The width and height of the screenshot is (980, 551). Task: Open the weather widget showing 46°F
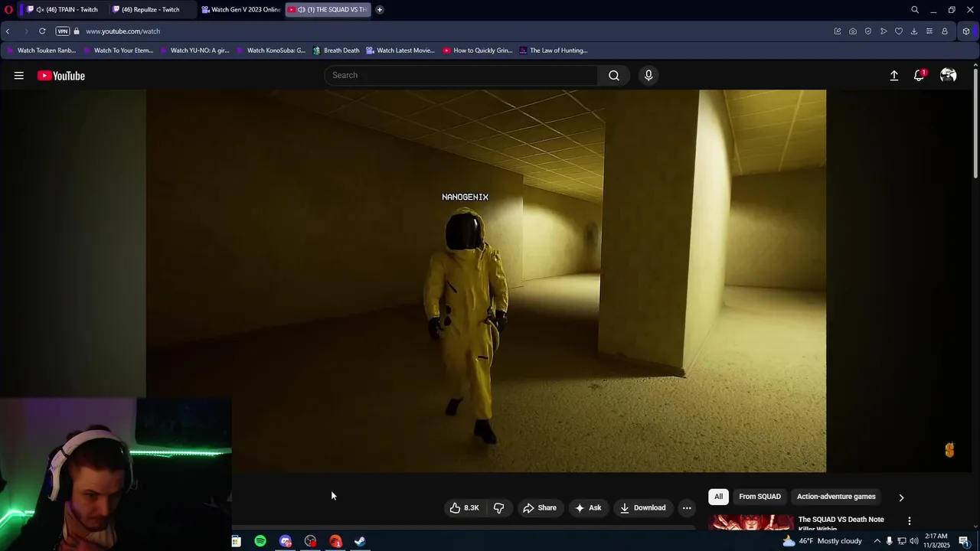pos(822,541)
